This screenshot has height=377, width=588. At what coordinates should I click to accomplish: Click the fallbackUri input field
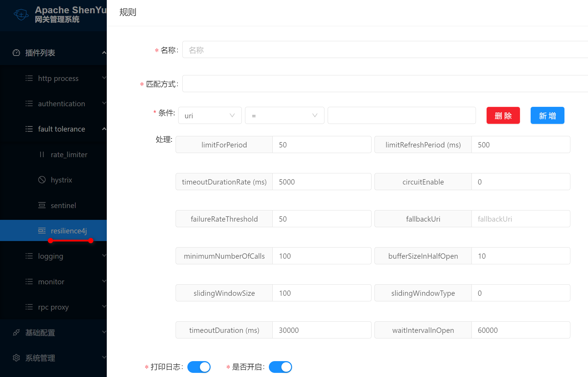tap(520, 219)
